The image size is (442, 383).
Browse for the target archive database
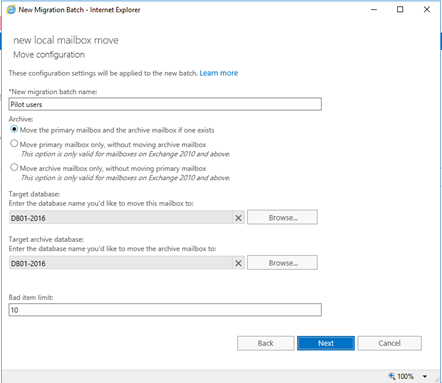point(282,263)
